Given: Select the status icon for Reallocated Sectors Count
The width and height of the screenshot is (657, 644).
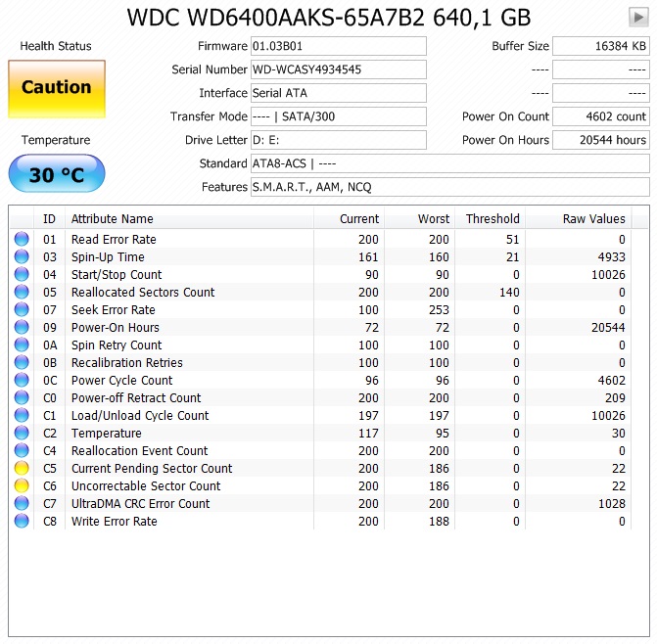Looking at the screenshot, I should 22,292.
